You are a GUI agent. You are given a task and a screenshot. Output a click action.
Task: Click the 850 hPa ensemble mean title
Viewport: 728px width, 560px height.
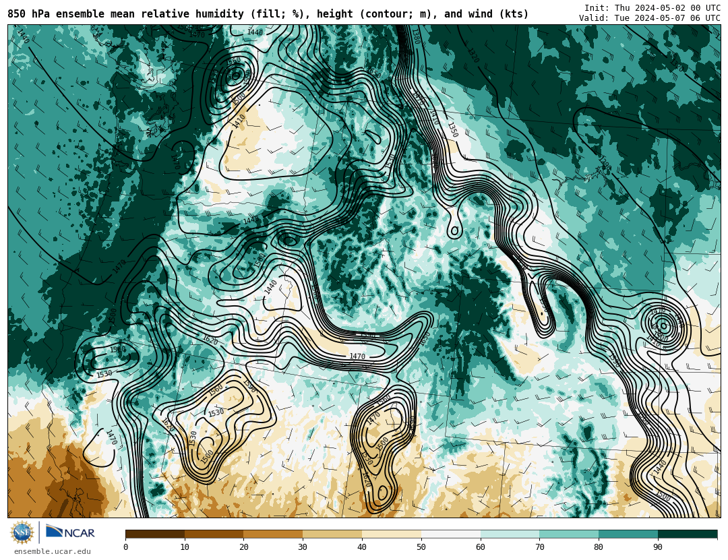268,14
